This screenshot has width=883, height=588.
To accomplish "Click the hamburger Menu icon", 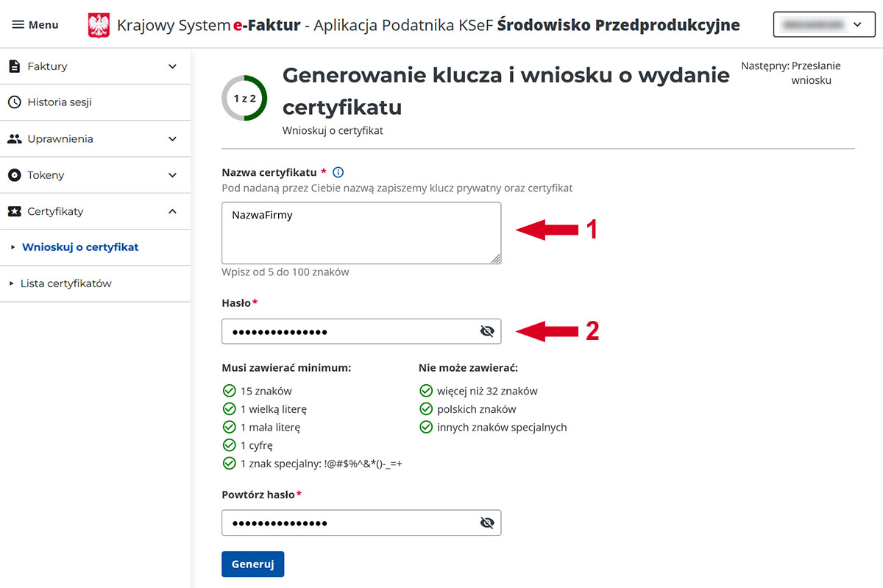I will click(18, 25).
